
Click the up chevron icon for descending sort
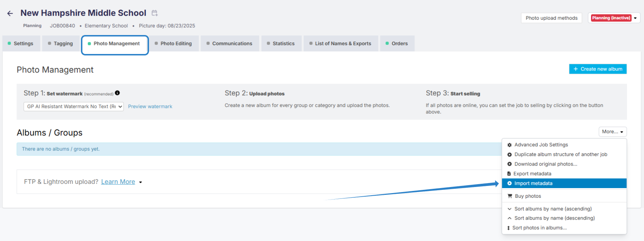[x=509, y=218]
